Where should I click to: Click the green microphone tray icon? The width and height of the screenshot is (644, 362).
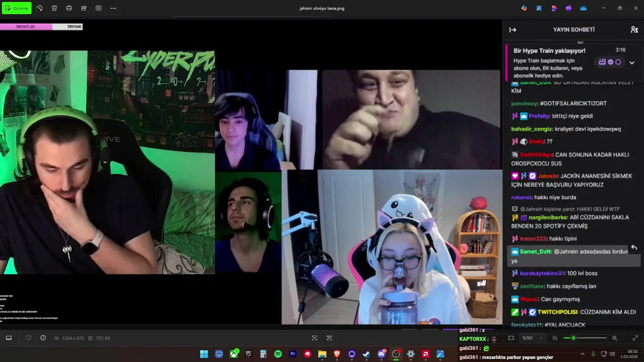[x=594, y=354]
